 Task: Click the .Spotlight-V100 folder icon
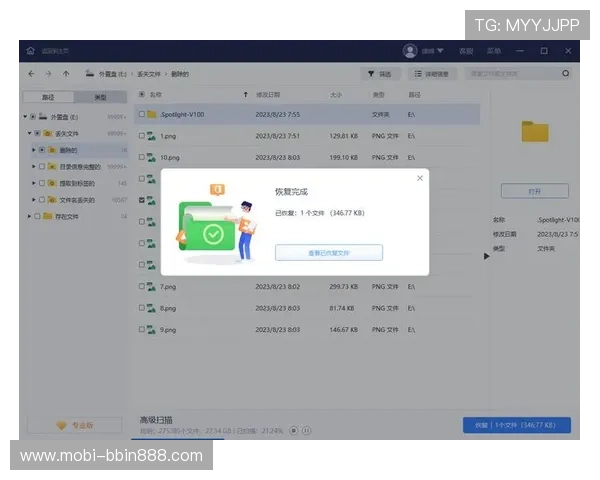pos(152,114)
